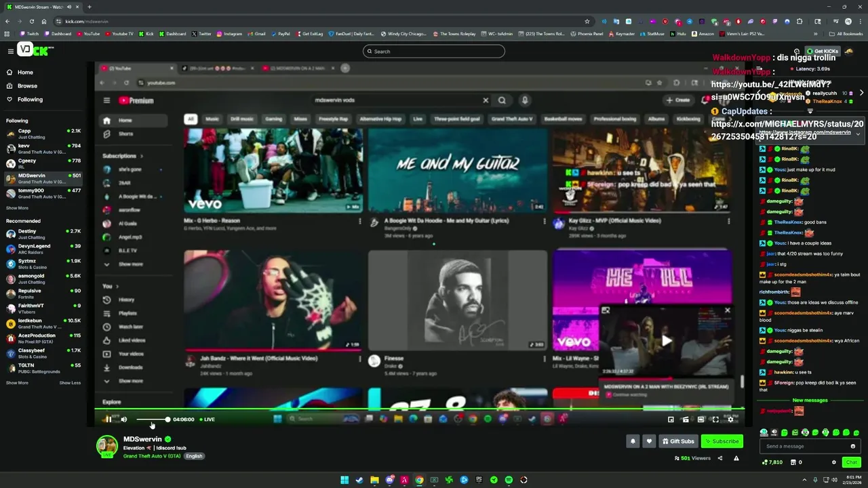
Task: Click the taskbar clock
Action: tap(850, 480)
